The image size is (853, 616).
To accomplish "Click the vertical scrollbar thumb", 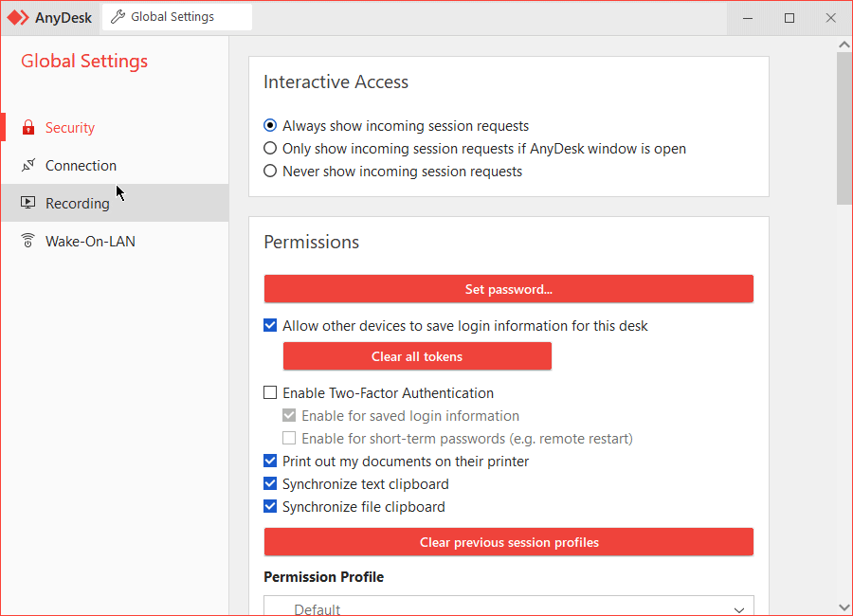I will tap(844, 129).
